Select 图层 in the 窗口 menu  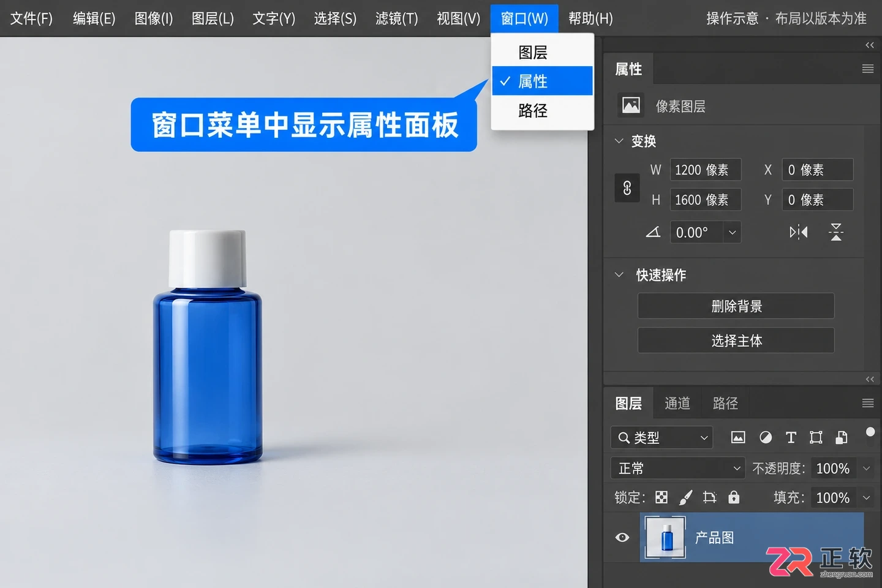tap(543, 52)
